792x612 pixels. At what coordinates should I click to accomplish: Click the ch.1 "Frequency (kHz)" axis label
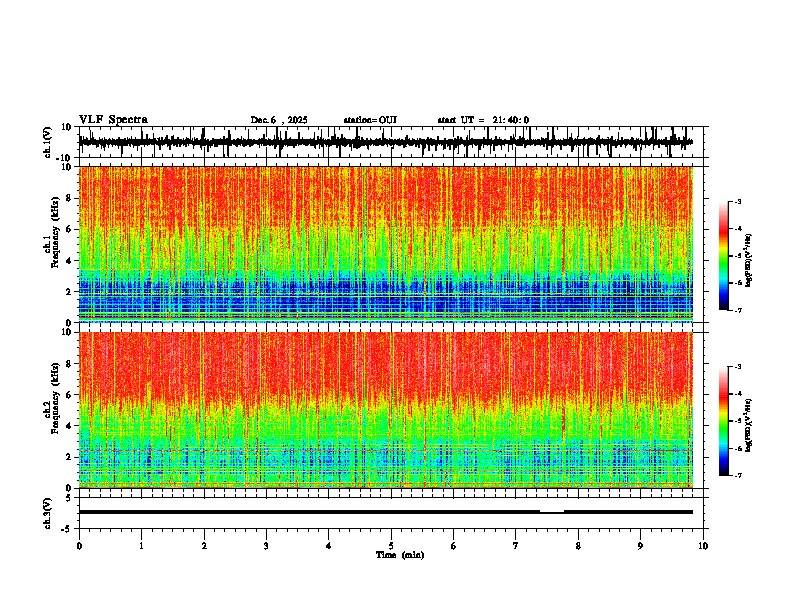point(56,232)
